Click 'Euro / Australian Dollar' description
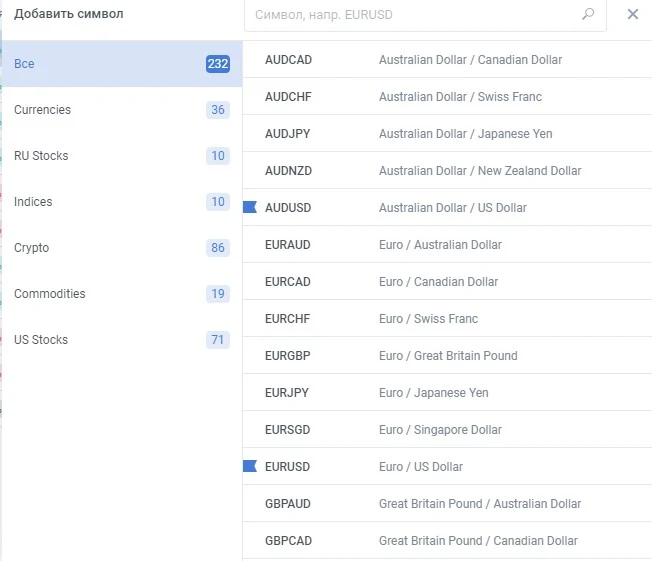Screen dimensions: 652x561 440,245
